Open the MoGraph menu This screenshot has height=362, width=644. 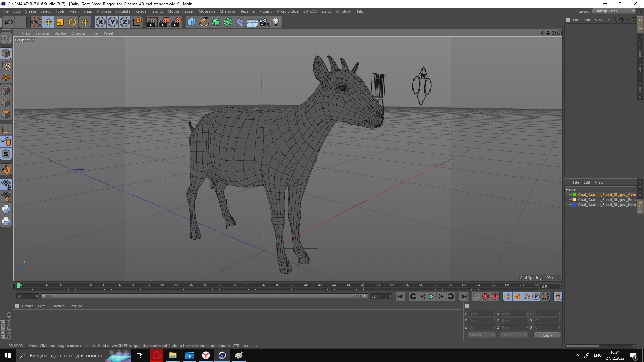click(x=207, y=11)
